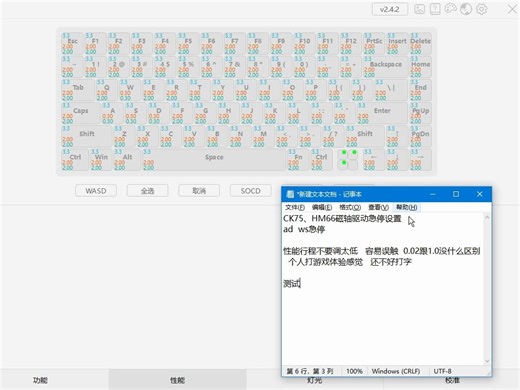Screen dimensions: 520x390
Task: Open Notepad 格式(O) menu
Action: (350, 207)
